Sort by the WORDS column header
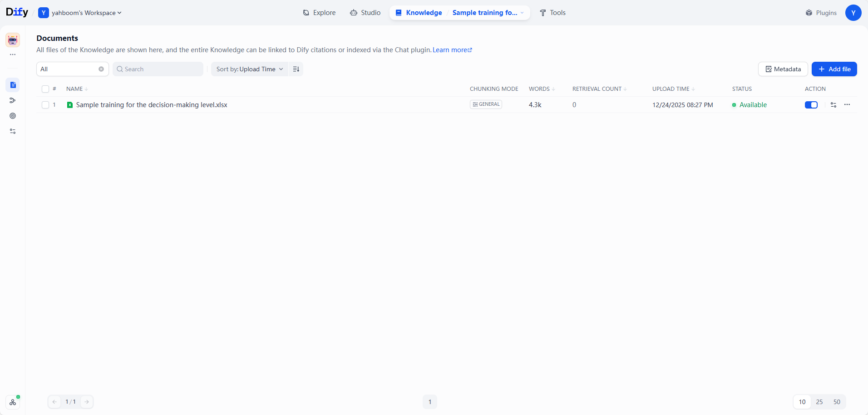This screenshot has width=868, height=415. (x=542, y=89)
